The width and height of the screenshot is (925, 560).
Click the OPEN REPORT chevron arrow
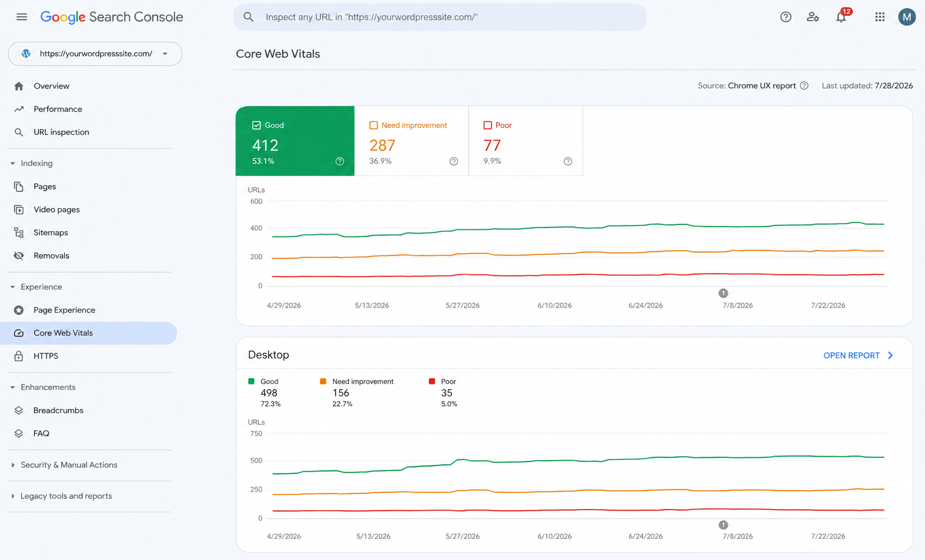click(891, 355)
